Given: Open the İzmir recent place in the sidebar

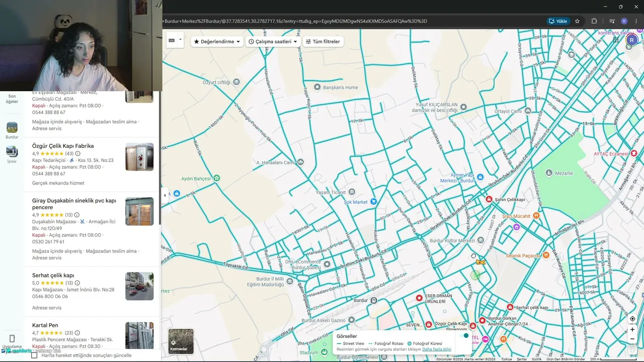Looking at the screenshot, I should (12, 155).
